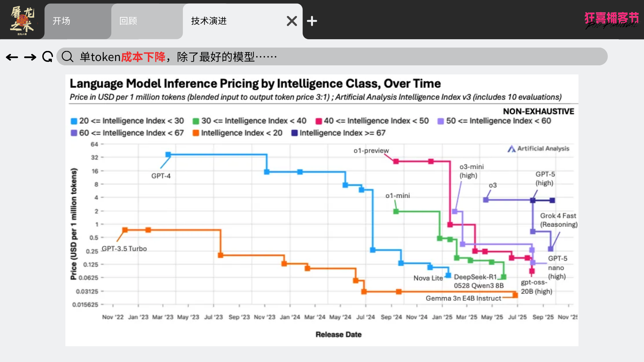Click the 狂喜播客节 logo
Viewport: 644px width, 362px height.
coord(611,19)
